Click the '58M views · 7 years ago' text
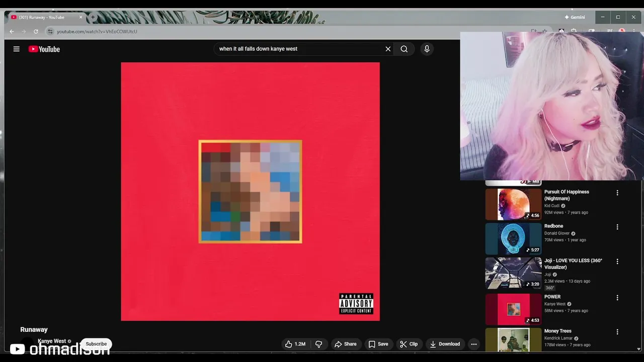Image resolution: width=644 pixels, height=362 pixels. point(566,311)
